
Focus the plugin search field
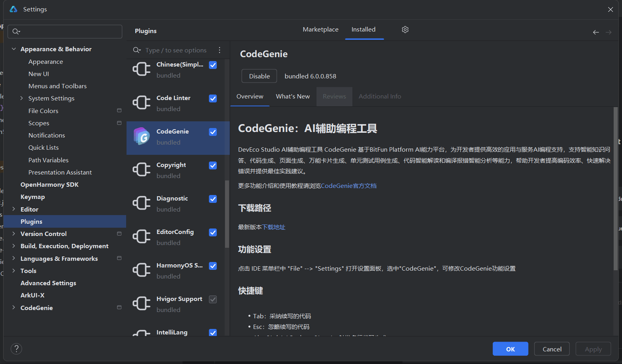coord(176,50)
